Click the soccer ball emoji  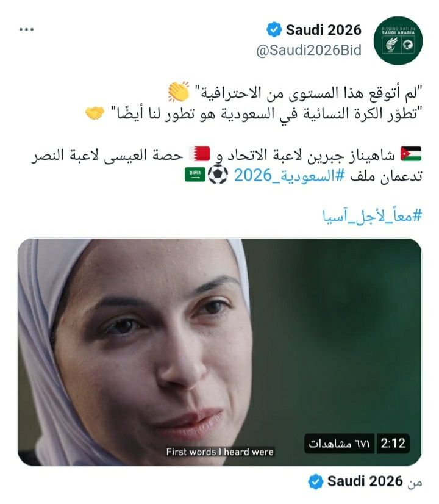click(x=218, y=175)
